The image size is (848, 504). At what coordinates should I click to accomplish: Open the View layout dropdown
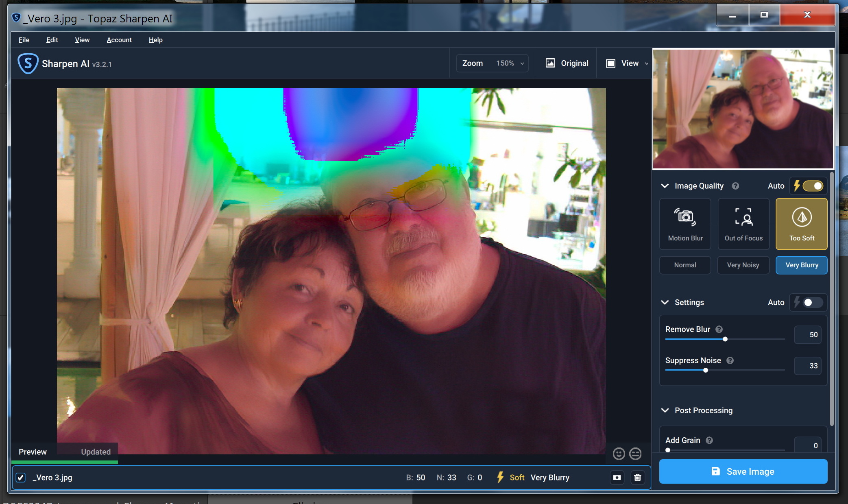(628, 63)
